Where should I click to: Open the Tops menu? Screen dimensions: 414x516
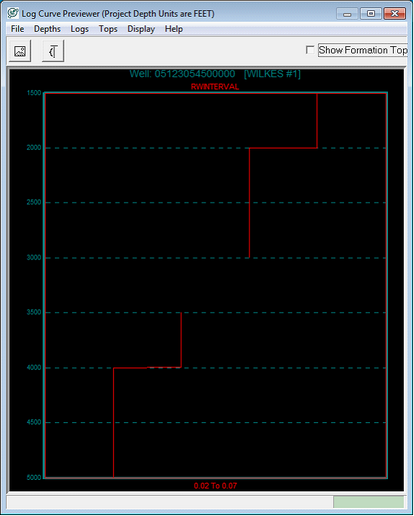[108, 29]
